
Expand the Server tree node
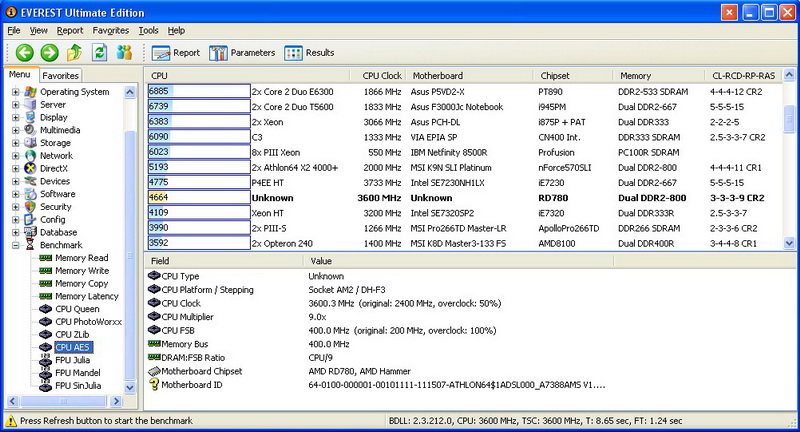point(15,105)
